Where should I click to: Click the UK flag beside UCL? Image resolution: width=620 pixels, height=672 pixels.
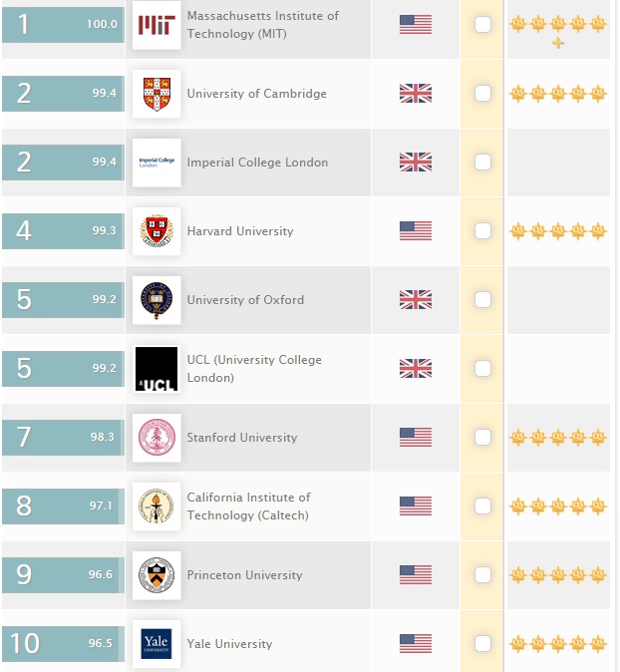pos(416,369)
